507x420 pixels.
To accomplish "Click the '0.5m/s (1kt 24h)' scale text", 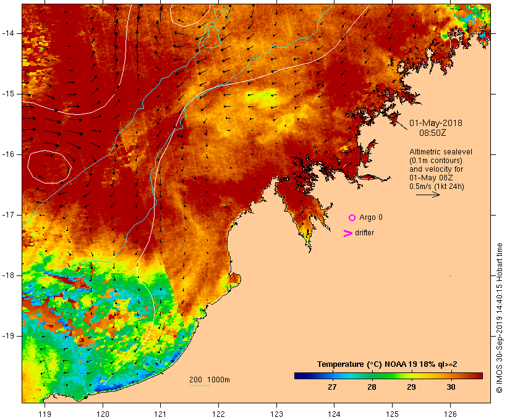I will click(x=437, y=187).
